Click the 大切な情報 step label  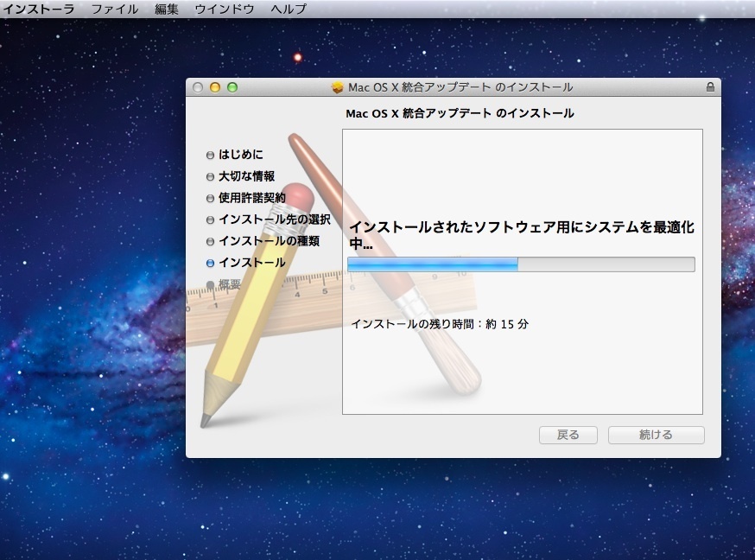pos(246,175)
